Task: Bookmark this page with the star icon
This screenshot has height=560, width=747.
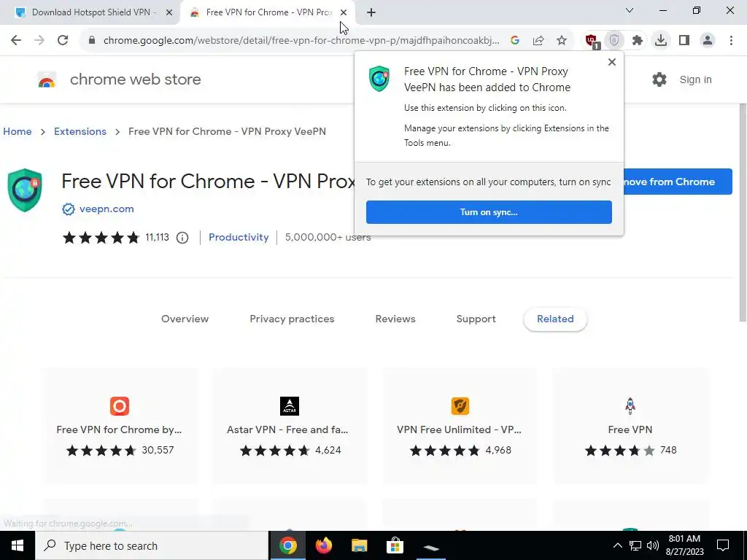Action: coord(562,41)
